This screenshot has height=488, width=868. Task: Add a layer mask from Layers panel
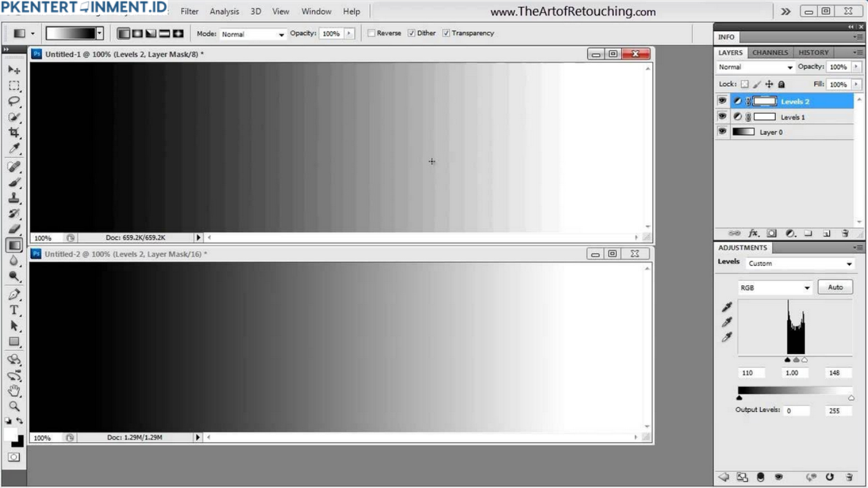click(771, 233)
